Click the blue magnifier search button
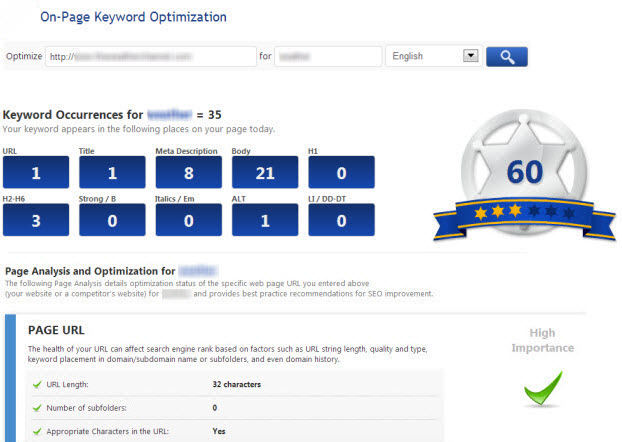The width and height of the screenshot is (622, 442). click(506, 56)
